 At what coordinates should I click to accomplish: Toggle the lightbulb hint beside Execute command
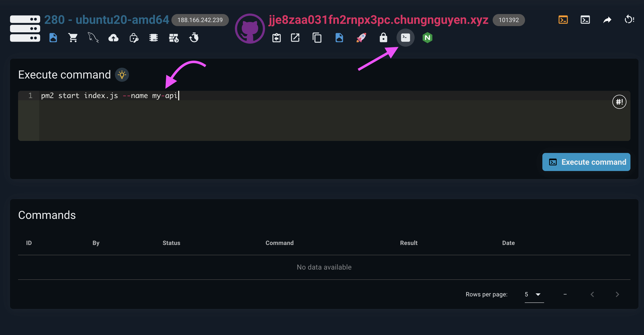pos(122,75)
